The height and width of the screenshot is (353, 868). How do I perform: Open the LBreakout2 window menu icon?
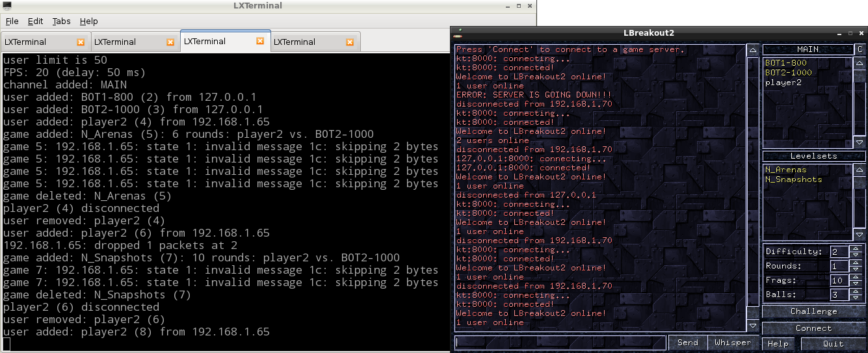(x=459, y=33)
